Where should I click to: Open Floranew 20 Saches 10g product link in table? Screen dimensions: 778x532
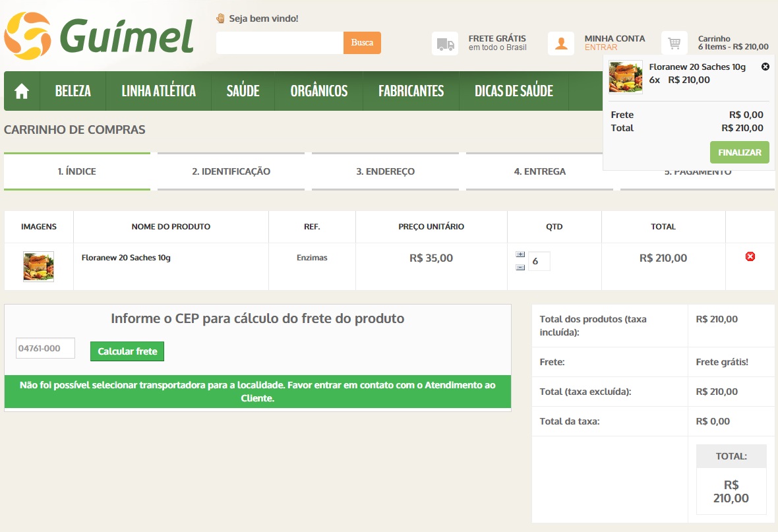(126, 258)
